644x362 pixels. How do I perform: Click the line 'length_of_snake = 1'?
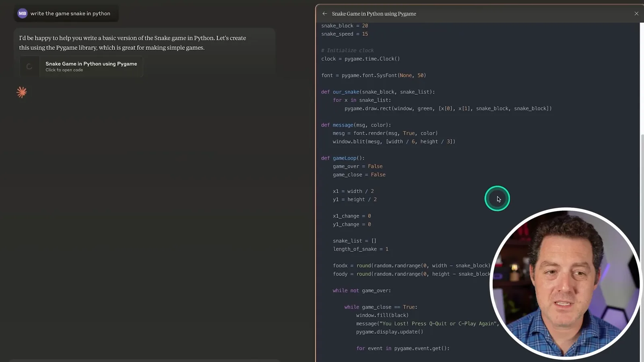click(x=361, y=249)
